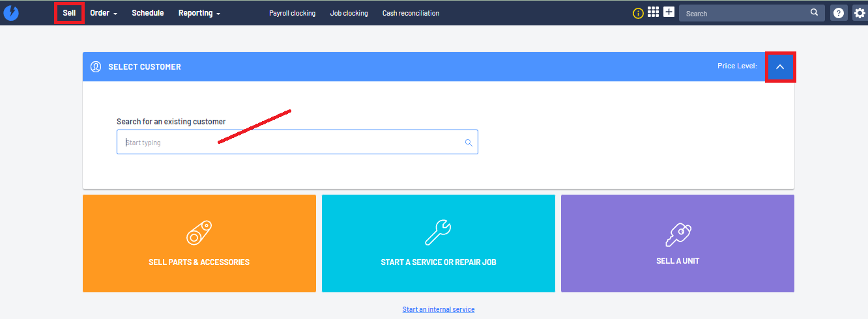This screenshot has height=319, width=868.
Task: Expand the Reporting dropdown menu
Action: pos(199,13)
